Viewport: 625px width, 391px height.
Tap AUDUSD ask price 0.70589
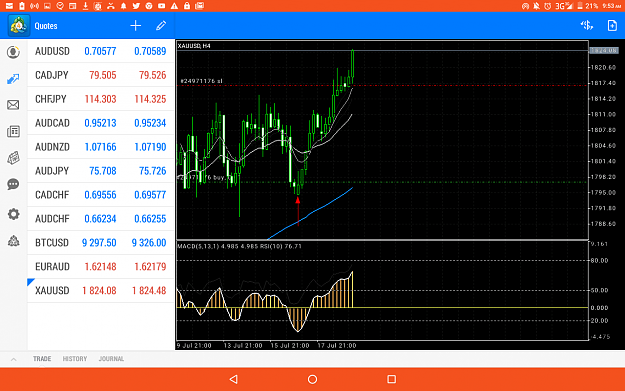point(150,51)
